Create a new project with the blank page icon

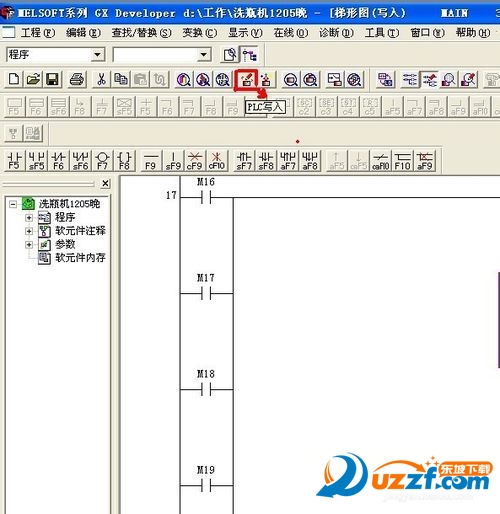pos(14,80)
